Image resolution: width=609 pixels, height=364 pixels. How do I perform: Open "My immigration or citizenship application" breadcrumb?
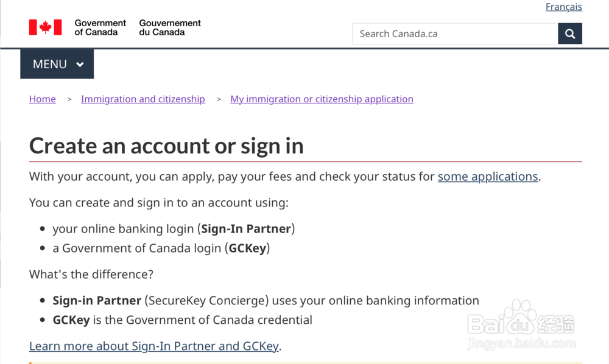pyautogui.click(x=322, y=99)
